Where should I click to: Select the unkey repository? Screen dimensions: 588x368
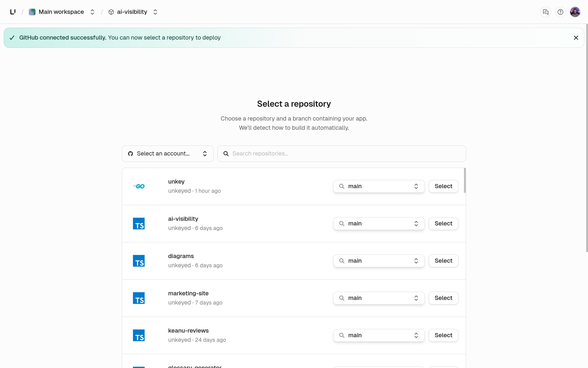[x=444, y=186]
